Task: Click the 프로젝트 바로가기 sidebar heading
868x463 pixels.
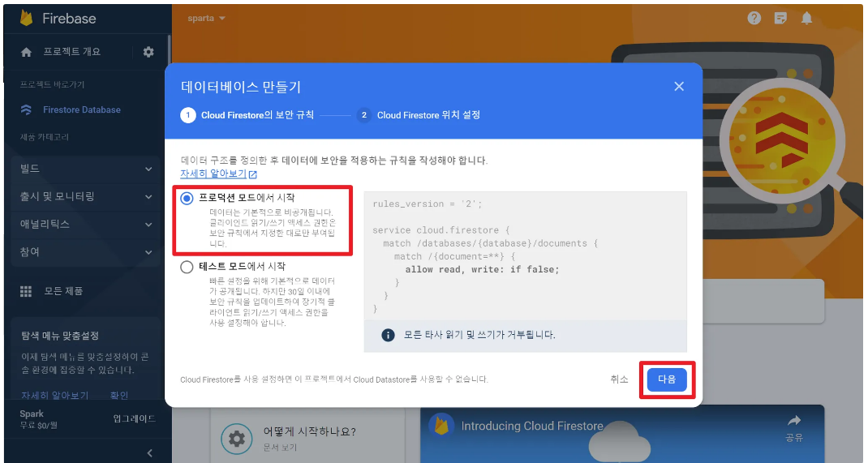Action: tap(53, 84)
